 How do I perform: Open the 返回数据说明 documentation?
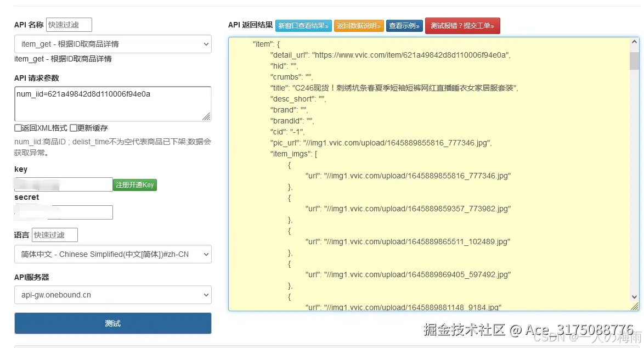(x=359, y=25)
